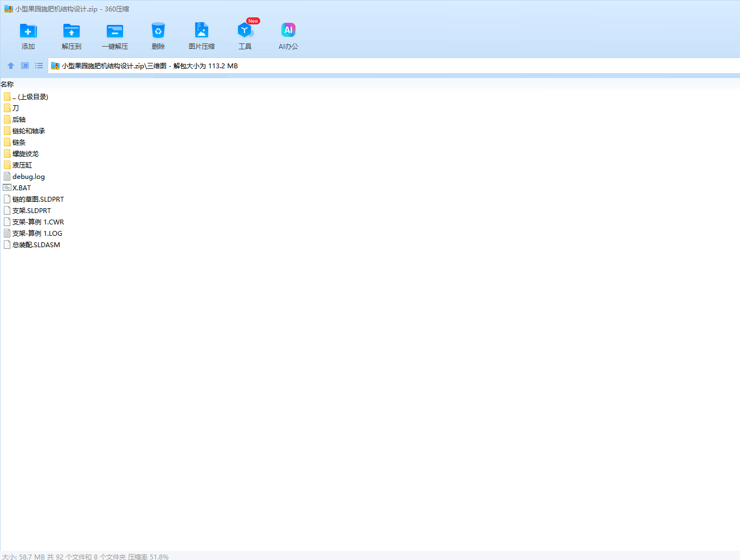Screen dimensions: 740x560
Task: Click the 删除 (Delete) recycle icon
Action: point(158,31)
